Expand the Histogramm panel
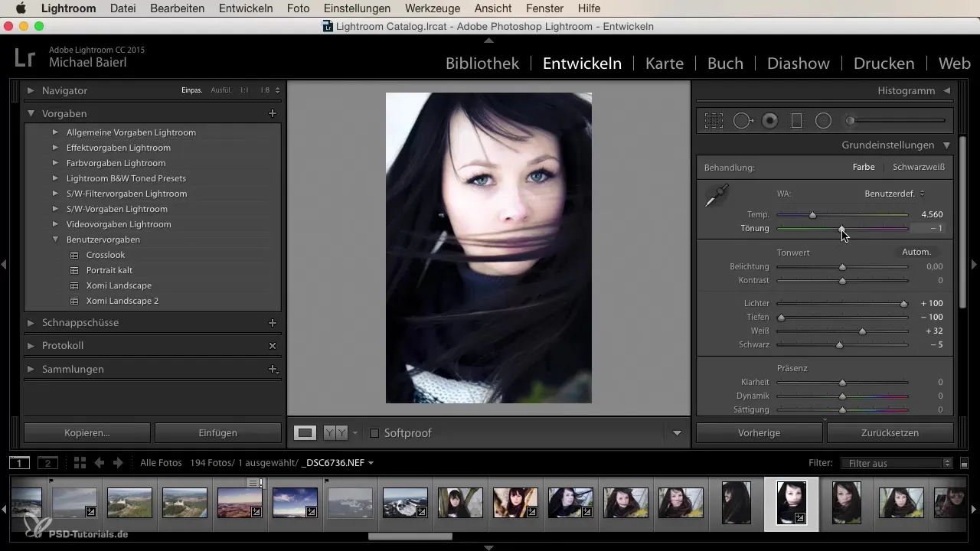Image resolution: width=980 pixels, height=551 pixels. [946, 90]
